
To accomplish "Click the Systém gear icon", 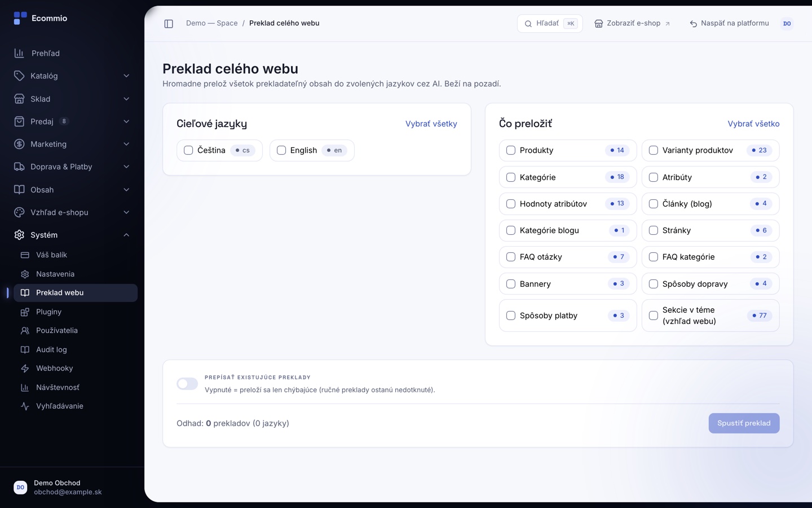I will pos(19,235).
